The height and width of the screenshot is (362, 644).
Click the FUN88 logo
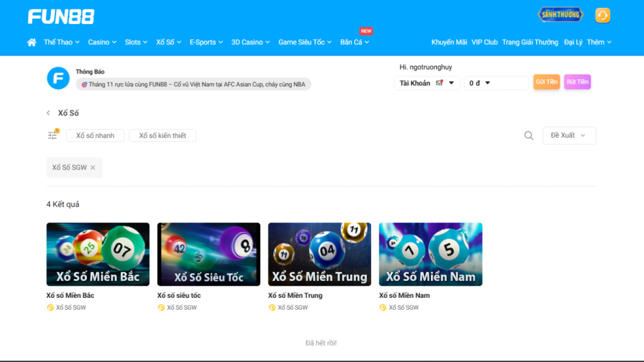[x=61, y=17]
